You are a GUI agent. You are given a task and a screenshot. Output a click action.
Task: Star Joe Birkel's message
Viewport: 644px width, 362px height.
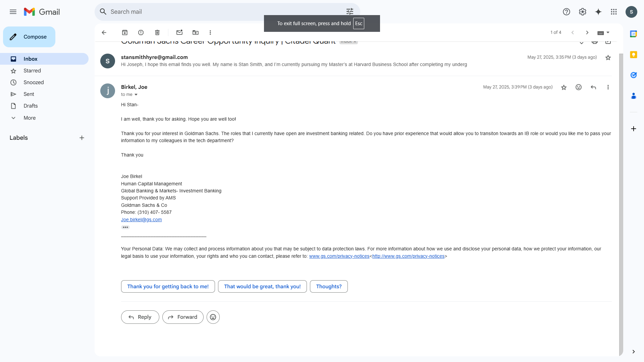tap(564, 87)
